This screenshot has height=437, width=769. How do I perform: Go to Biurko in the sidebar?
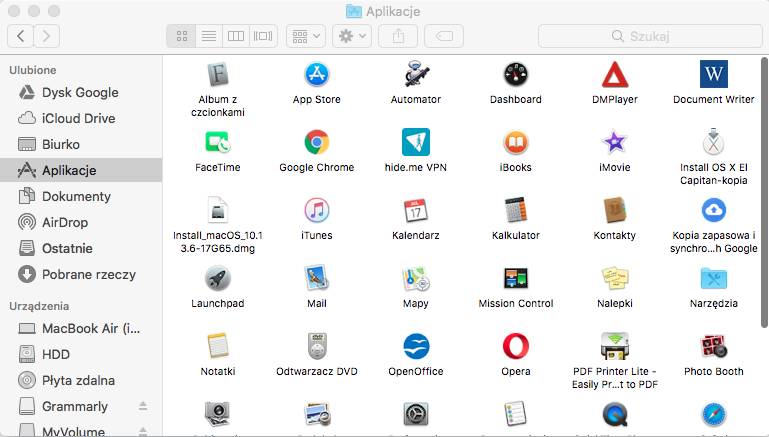81,144
